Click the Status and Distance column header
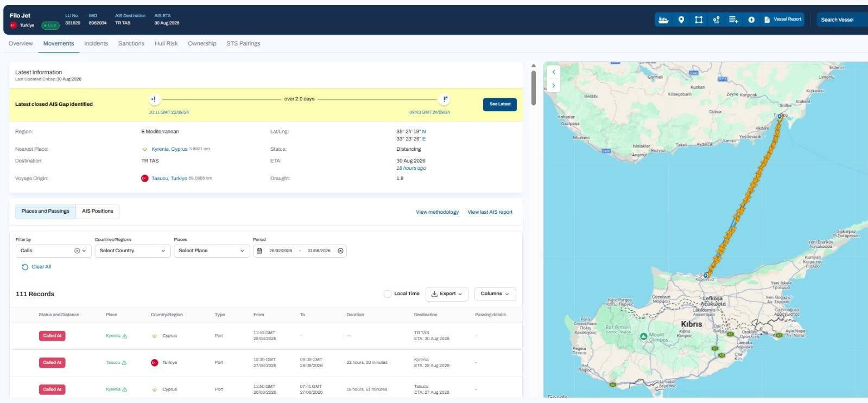868x403 pixels. pos(59,315)
